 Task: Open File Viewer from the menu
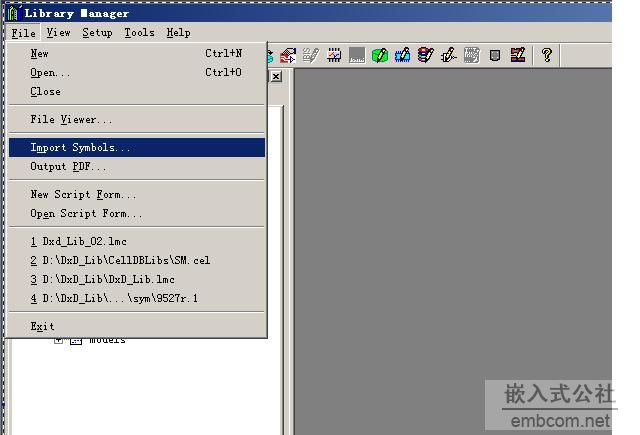point(71,120)
